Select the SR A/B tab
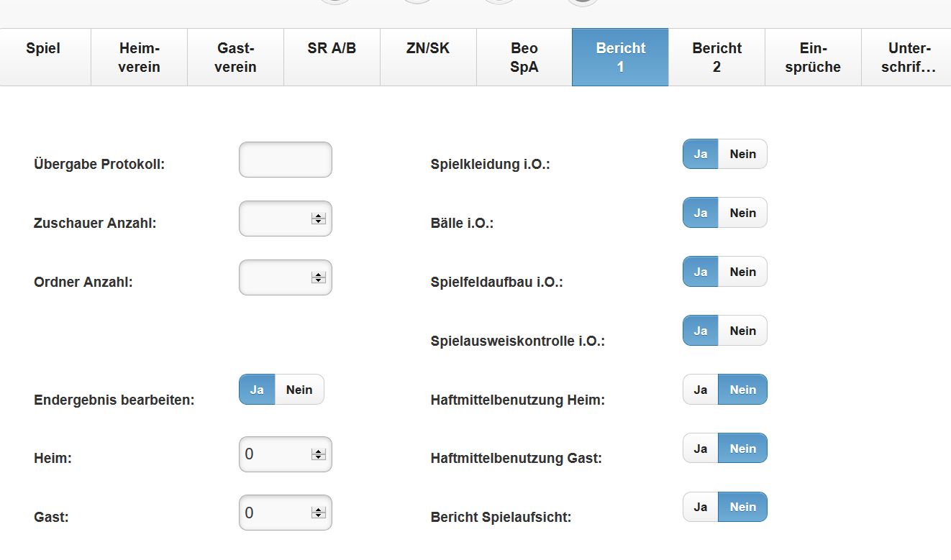Image resolution: width=951 pixels, height=560 pixels. (x=332, y=58)
